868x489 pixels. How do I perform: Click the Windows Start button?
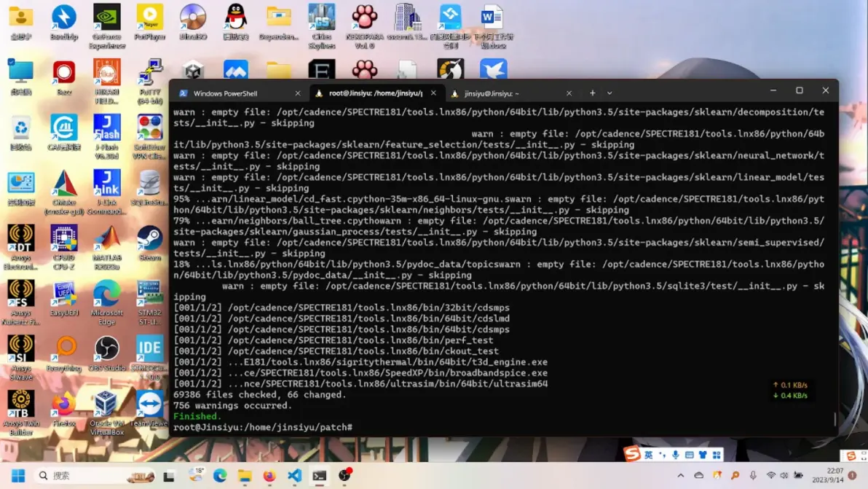tap(18, 475)
